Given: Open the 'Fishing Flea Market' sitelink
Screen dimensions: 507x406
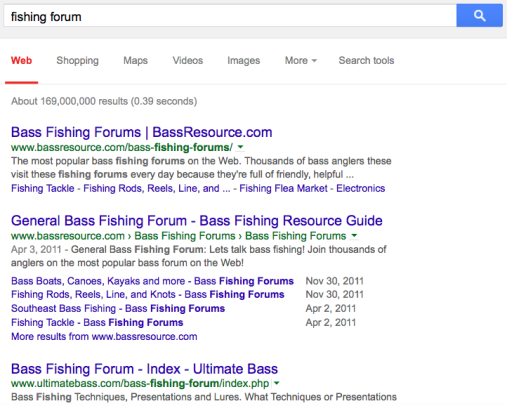Looking at the screenshot, I should tap(283, 188).
